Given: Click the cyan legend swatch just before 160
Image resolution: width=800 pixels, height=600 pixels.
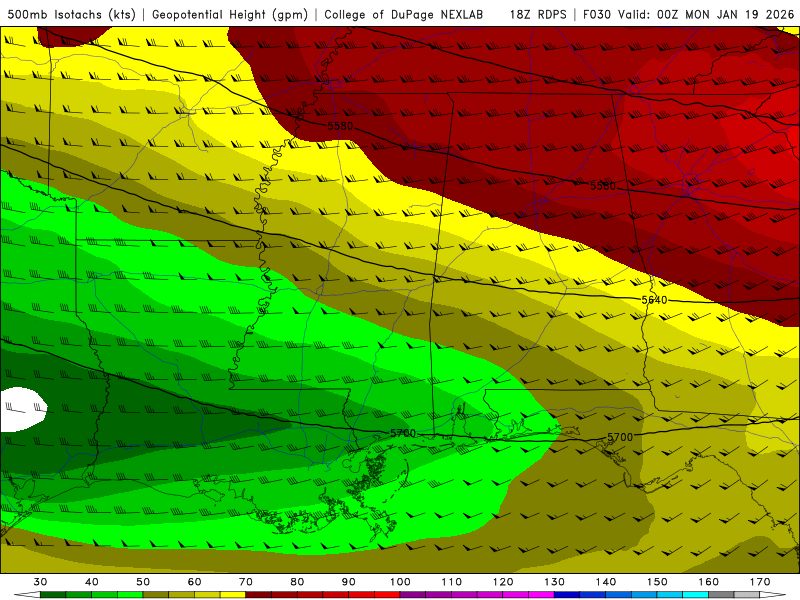Looking at the screenshot, I should [696, 595].
